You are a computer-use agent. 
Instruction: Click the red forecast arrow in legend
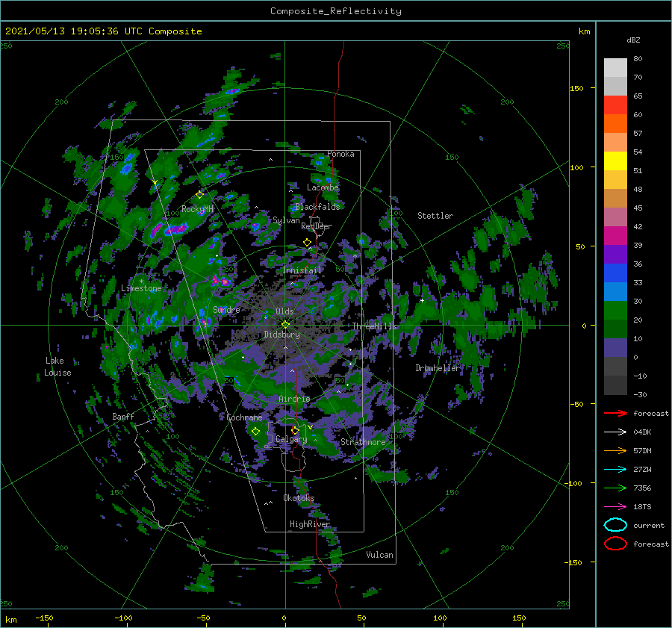pyautogui.click(x=615, y=413)
